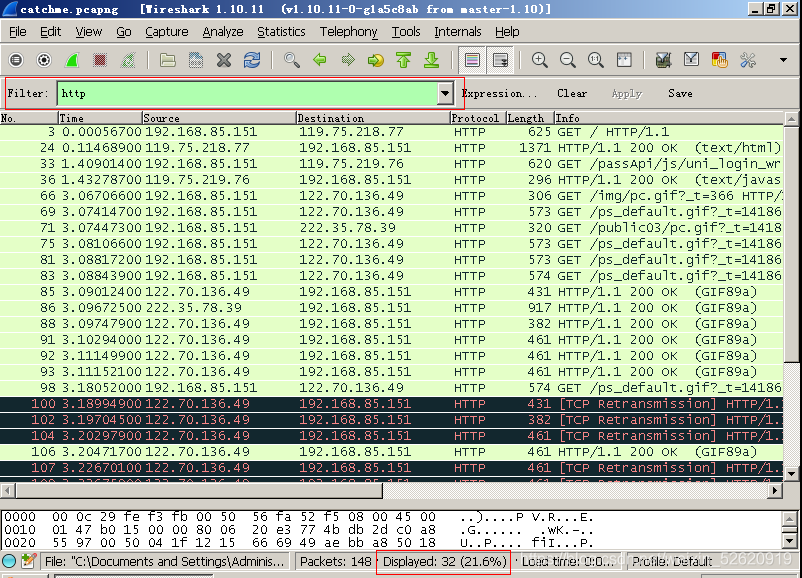Screen dimensions: 802x578
Task: Sort by the Protocol column header
Action: (x=478, y=118)
